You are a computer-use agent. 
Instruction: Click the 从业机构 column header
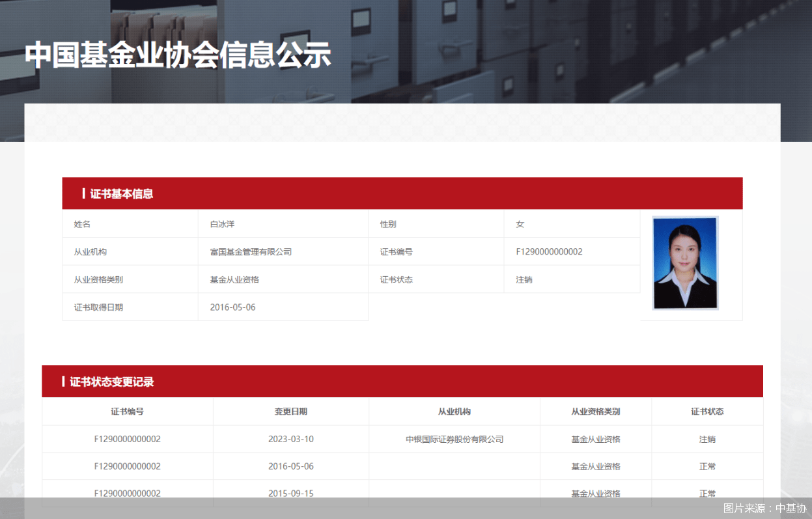click(x=455, y=412)
